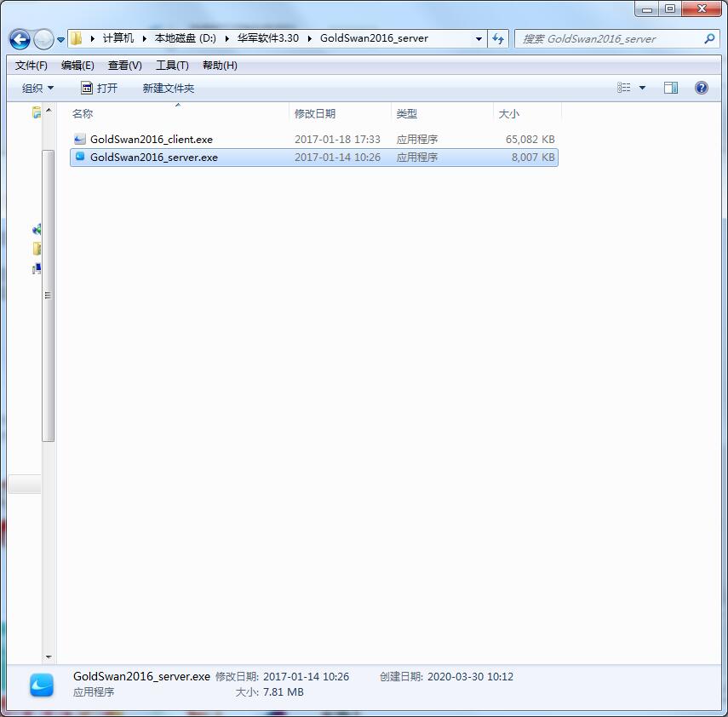This screenshot has height=717, width=728.
Task: Refresh the folder view
Action: pyautogui.click(x=498, y=38)
